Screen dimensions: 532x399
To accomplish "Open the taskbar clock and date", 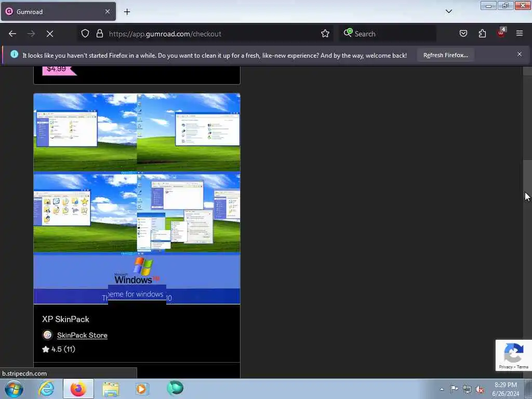I will (506, 389).
